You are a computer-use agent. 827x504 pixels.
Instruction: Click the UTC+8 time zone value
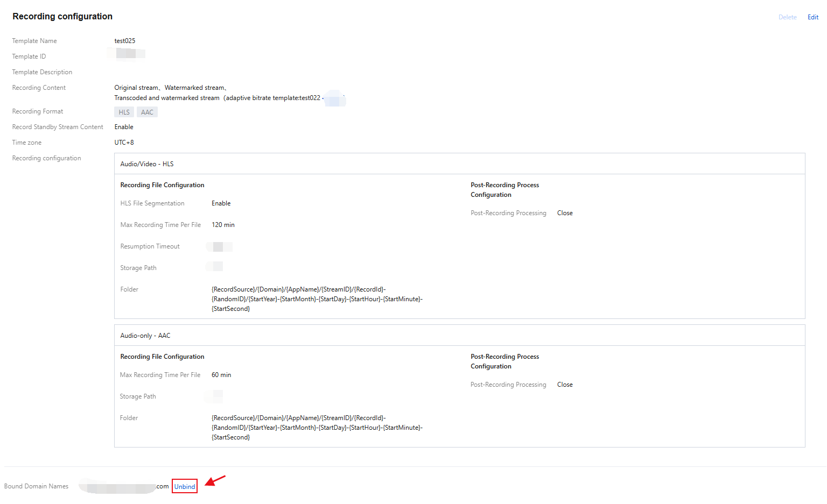click(x=124, y=143)
